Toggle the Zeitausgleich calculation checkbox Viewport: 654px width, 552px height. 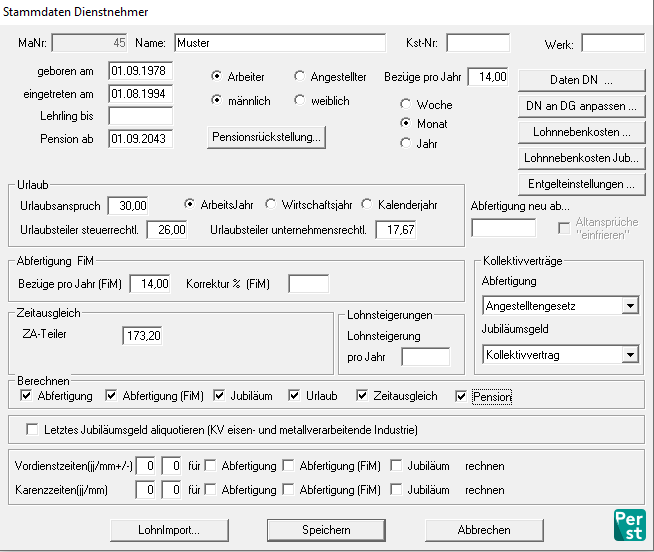(362, 396)
